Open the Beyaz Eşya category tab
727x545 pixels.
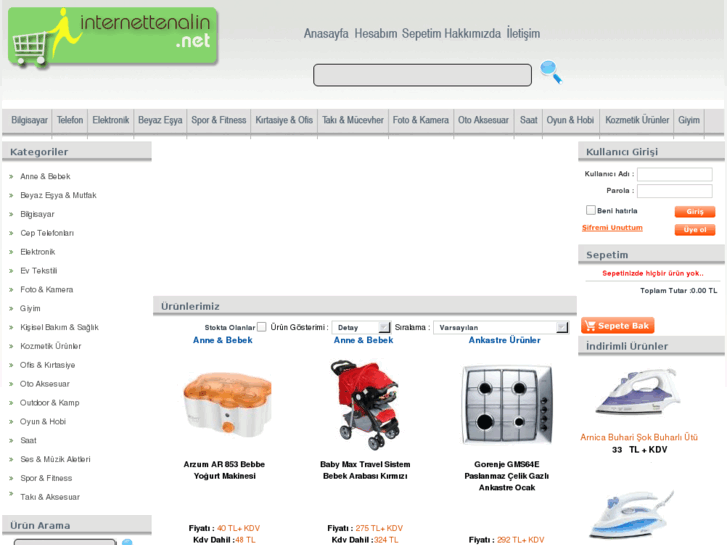160,121
